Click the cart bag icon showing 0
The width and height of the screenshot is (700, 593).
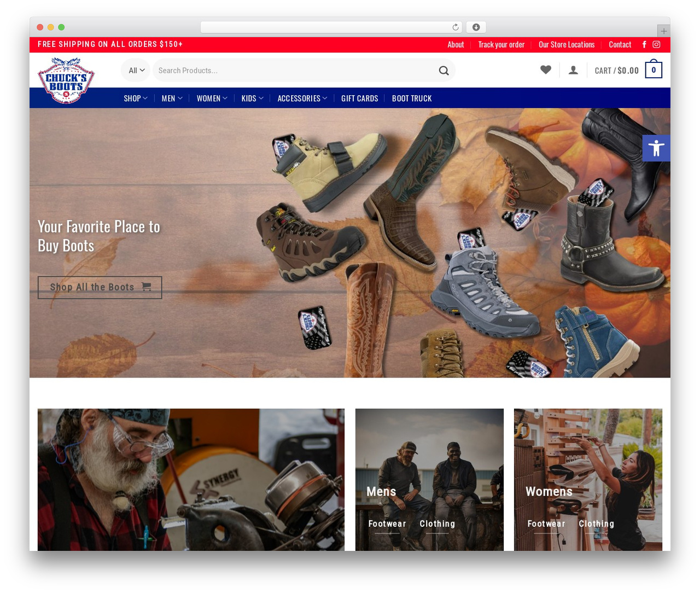click(654, 69)
